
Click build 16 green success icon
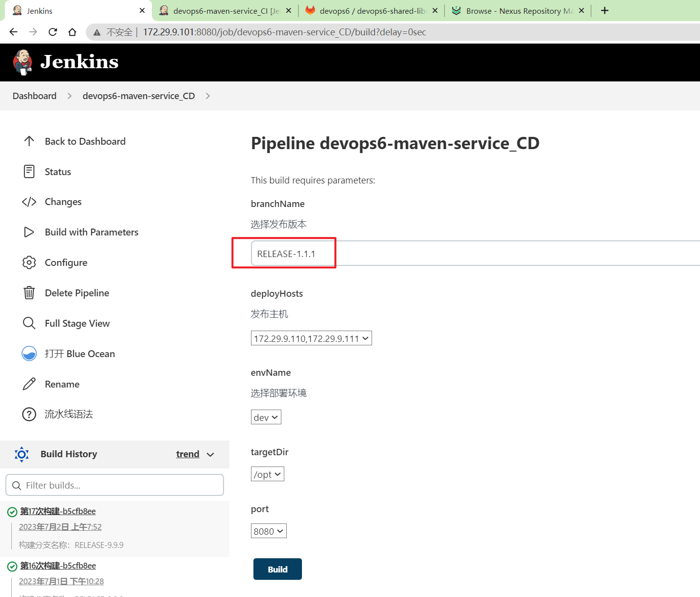pos(12,567)
